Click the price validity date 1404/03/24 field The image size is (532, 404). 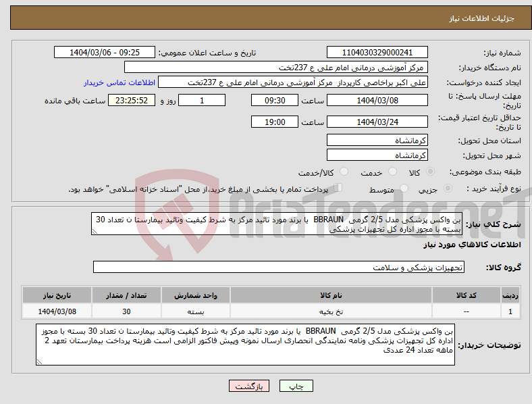coord(377,122)
